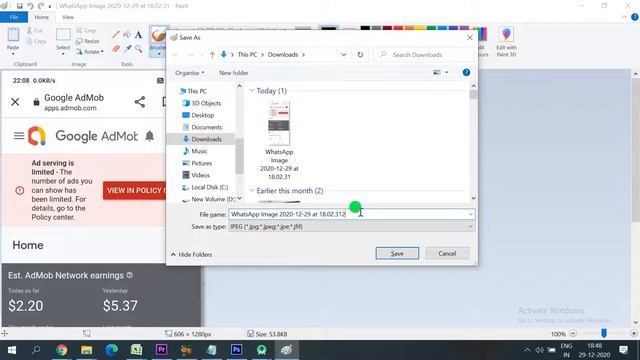Expand the Select tool dropdown arrow
The height and width of the screenshot is (360, 640).
pyautogui.click(x=63, y=54)
